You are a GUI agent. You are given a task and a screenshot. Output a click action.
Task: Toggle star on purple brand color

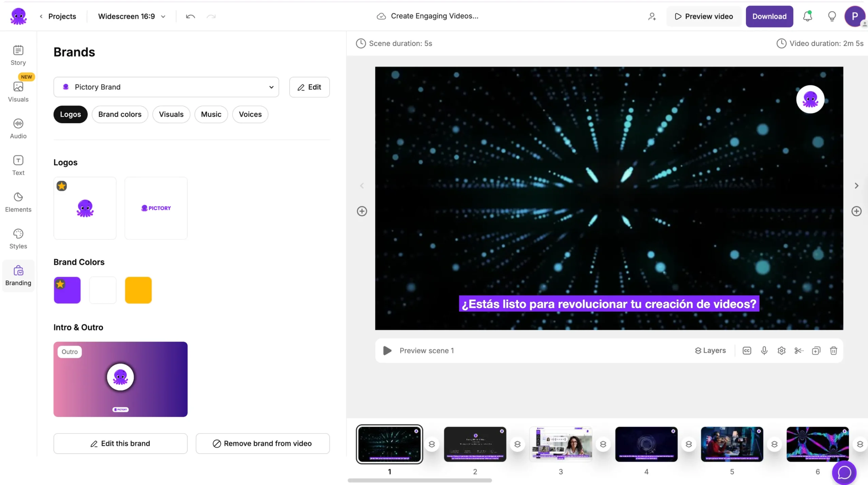point(60,284)
